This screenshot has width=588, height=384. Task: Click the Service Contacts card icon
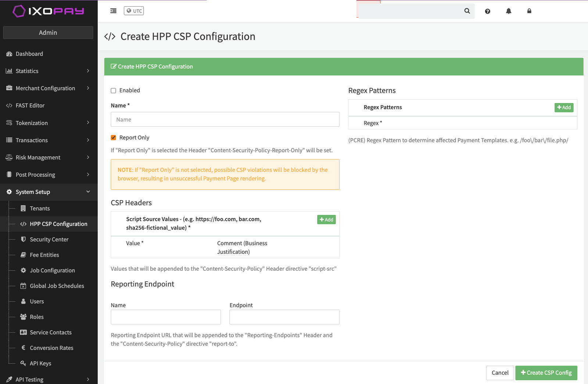[x=23, y=332]
